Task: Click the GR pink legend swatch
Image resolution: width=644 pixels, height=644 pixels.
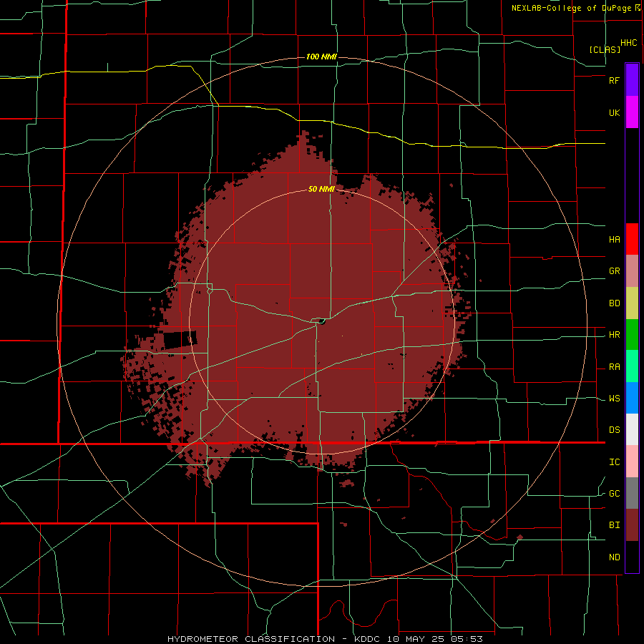Action: (x=632, y=271)
